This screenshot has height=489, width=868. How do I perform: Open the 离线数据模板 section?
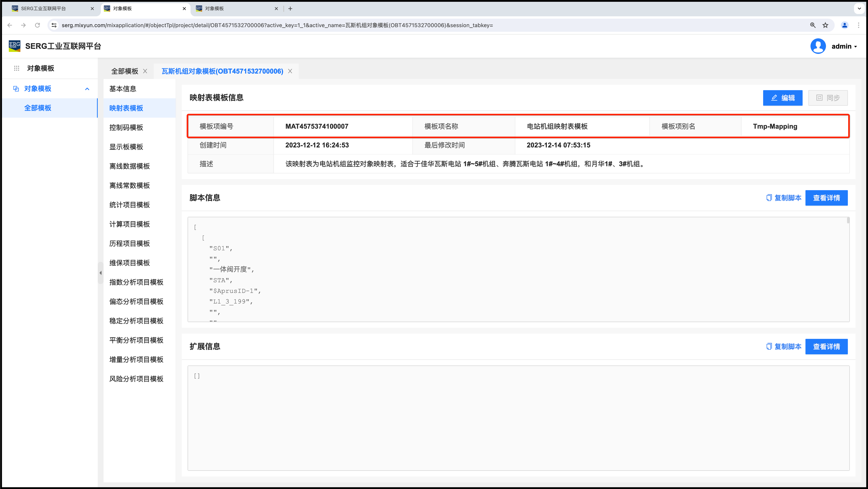click(x=130, y=166)
